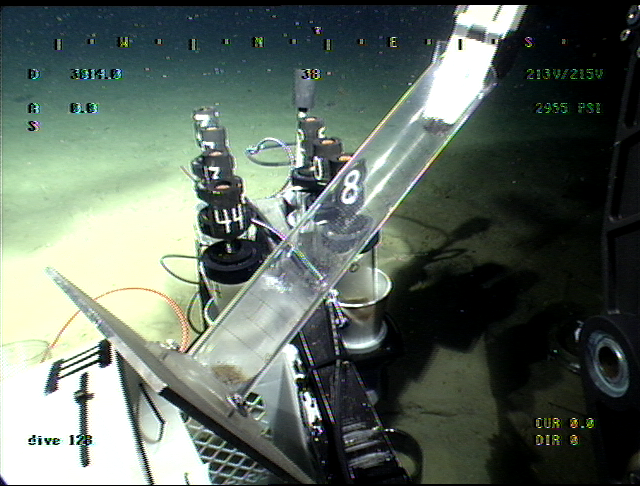Click the W marker on compass strip
The width and height of the screenshot is (640, 486).
tap(125, 43)
